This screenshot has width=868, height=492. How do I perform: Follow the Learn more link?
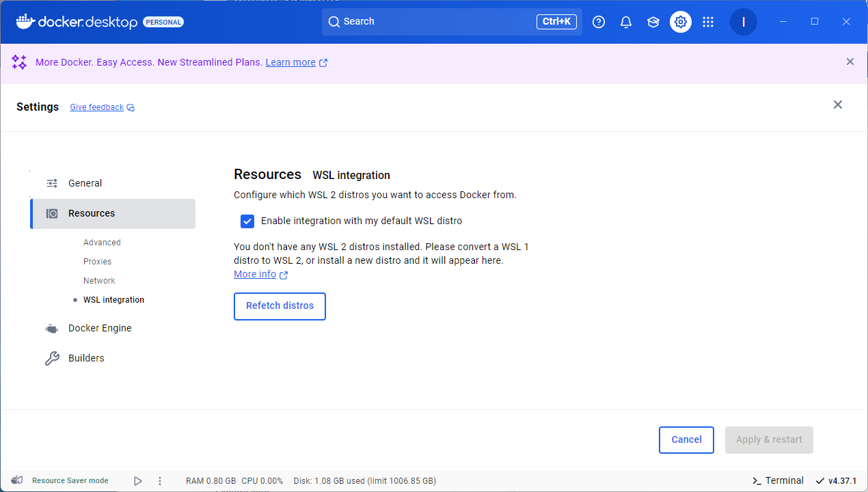[290, 62]
